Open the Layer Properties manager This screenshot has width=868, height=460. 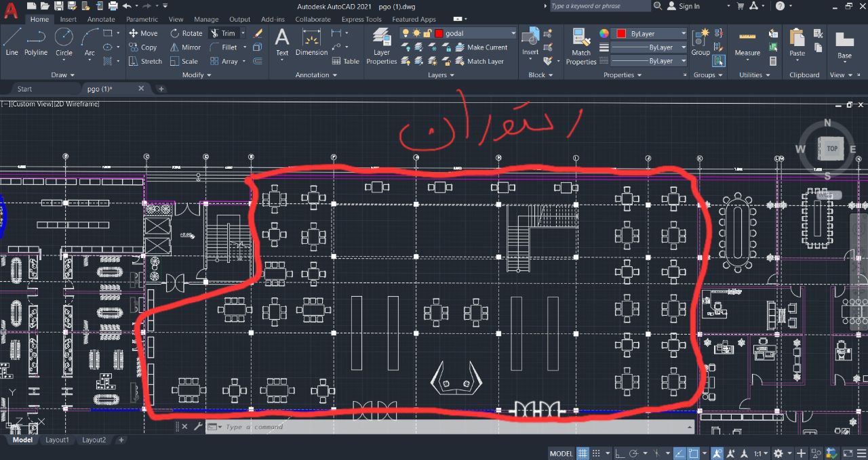(382, 46)
